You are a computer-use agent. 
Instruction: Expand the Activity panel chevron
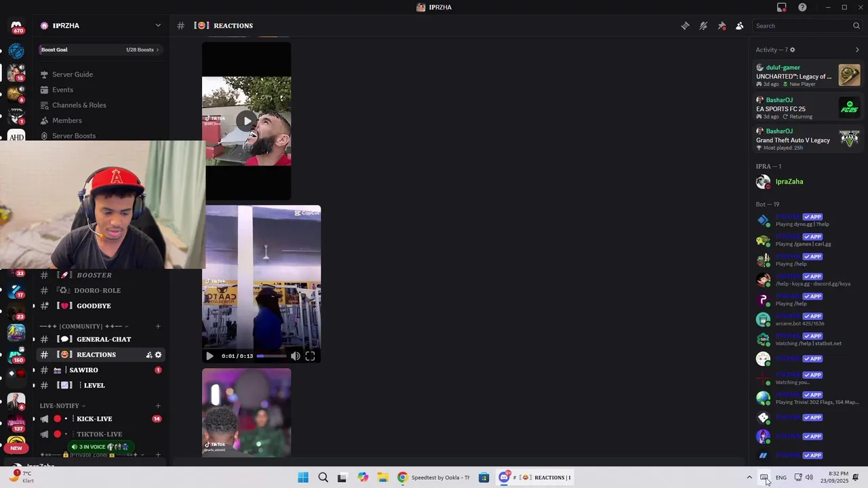click(x=857, y=49)
